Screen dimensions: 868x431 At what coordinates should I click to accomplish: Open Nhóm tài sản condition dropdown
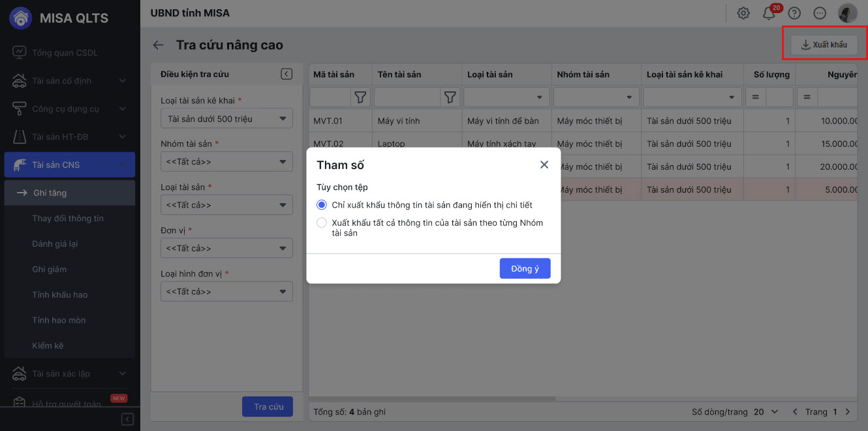coord(226,162)
